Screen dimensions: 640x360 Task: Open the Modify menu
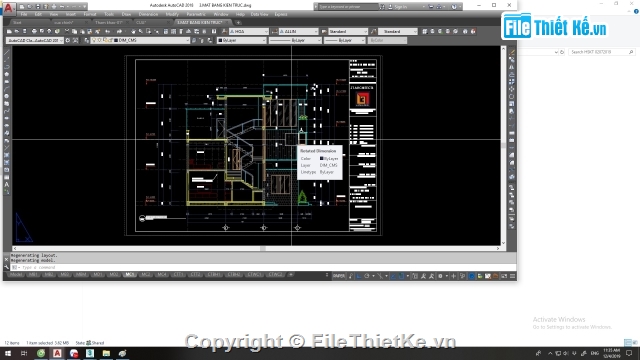click(172, 14)
